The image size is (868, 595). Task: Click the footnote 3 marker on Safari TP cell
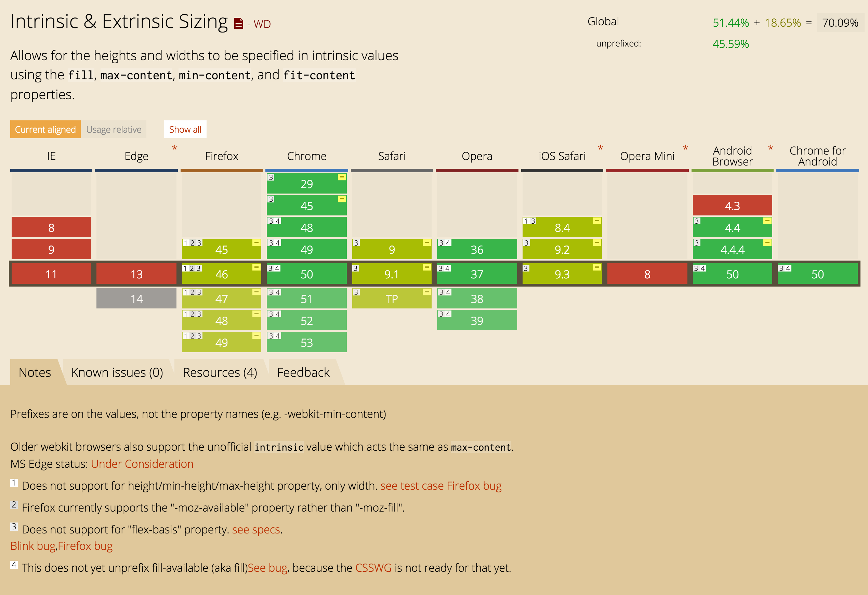tap(356, 292)
